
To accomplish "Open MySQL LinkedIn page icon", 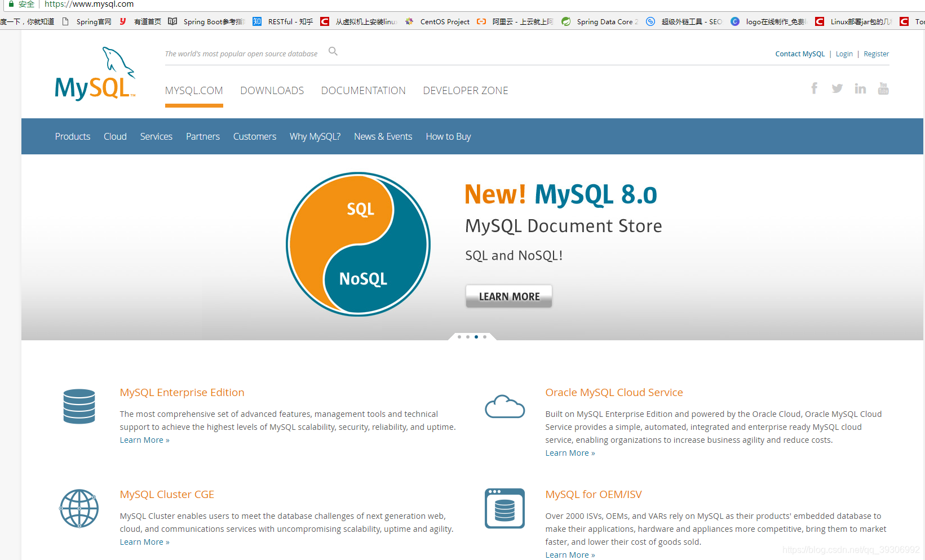I will click(x=860, y=88).
